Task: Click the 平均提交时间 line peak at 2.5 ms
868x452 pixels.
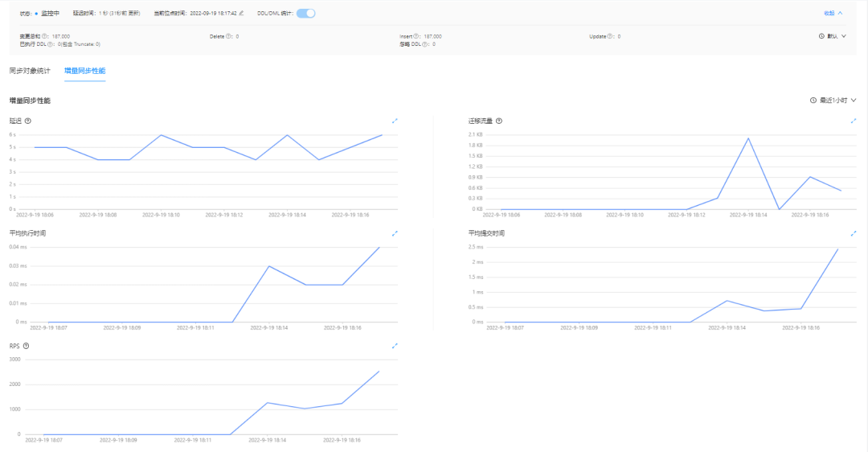Action: 837,249
